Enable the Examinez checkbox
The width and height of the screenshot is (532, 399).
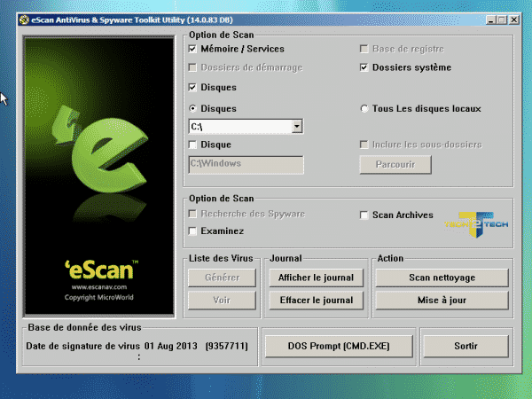point(192,231)
